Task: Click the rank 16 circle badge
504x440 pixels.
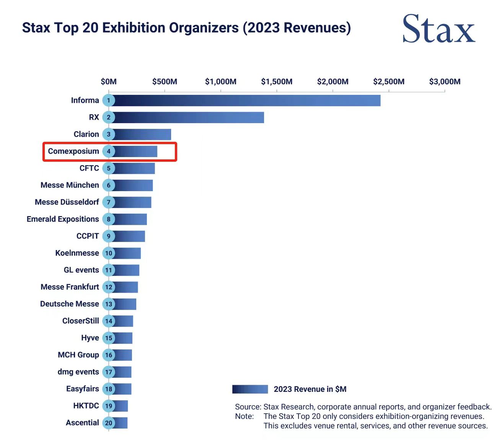Action: click(109, 355)
